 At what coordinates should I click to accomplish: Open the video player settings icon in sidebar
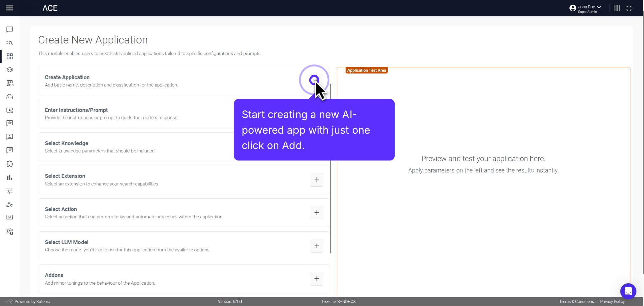tap(10, 110)
